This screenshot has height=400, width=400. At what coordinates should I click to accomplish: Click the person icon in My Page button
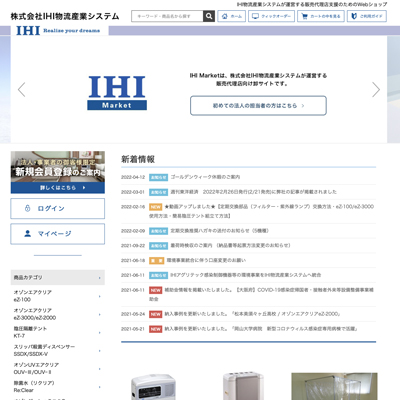click(28, 234)
